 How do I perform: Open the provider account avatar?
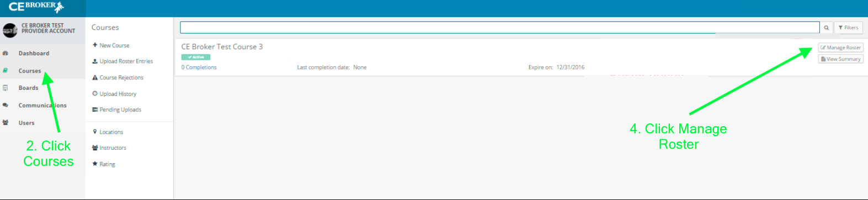[10, 30]
